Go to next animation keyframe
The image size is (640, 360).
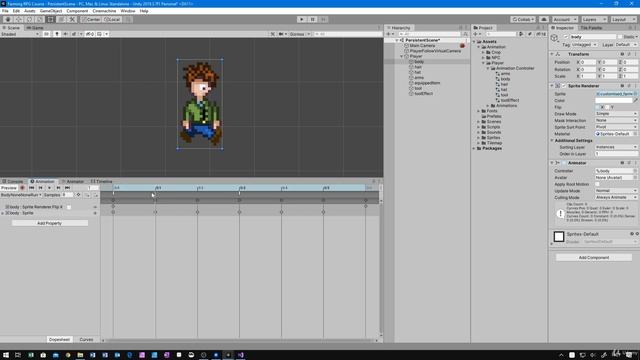tap(58, 188)
